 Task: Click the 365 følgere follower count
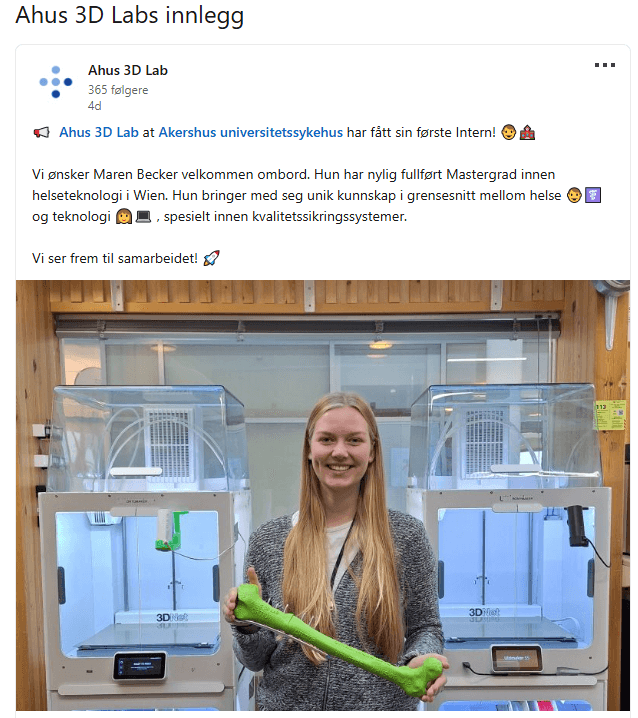118,90
